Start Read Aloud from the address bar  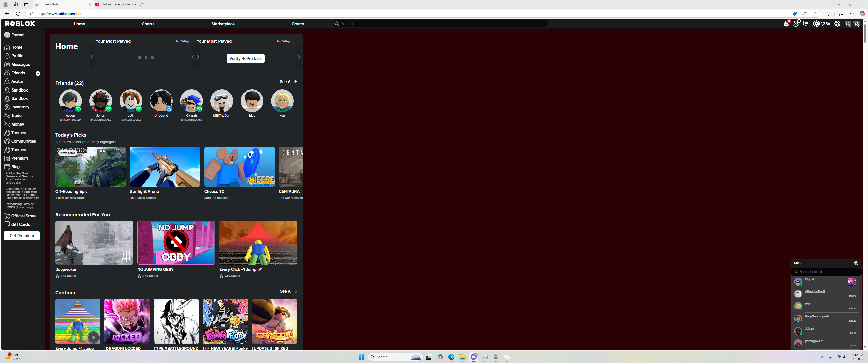click(x=805, y=13)
